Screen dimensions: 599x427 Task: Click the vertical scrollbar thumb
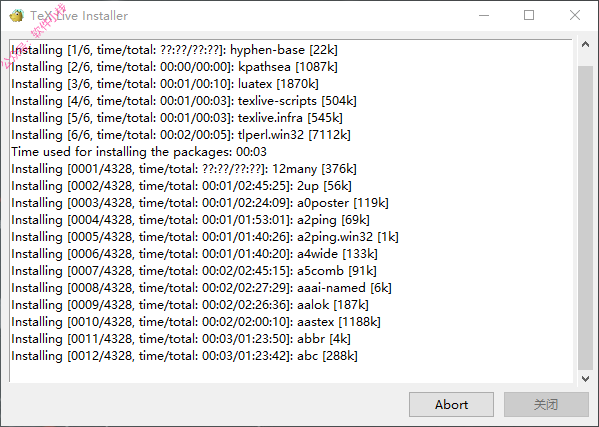(585, 218)
